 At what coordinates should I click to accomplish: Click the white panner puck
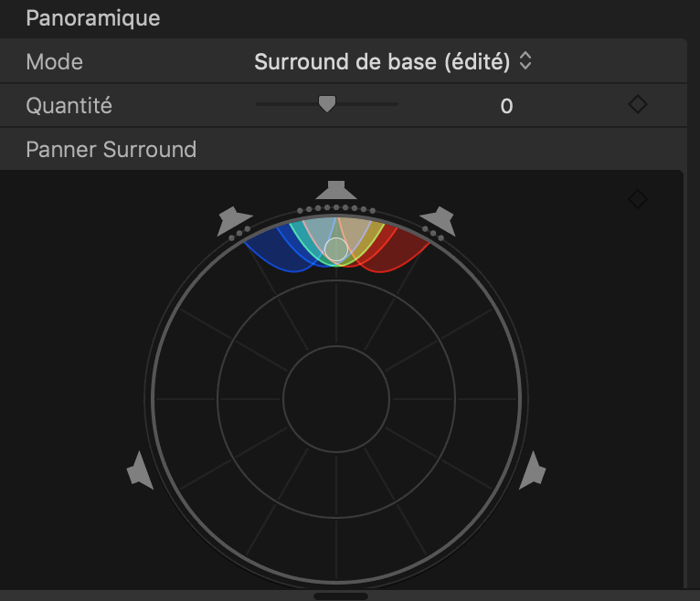point(336,249)
